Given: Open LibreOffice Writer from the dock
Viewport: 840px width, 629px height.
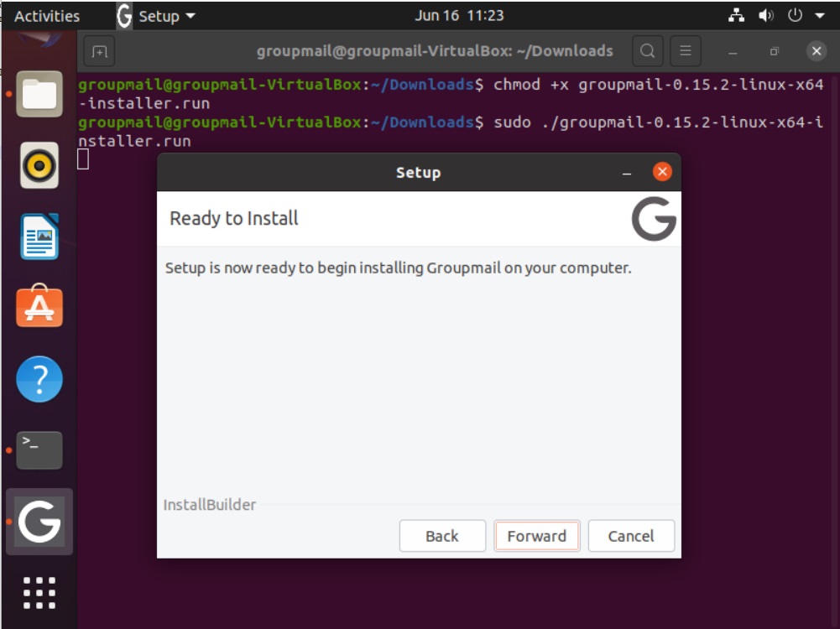Looking at the screenshot, I should click(39, 236).
